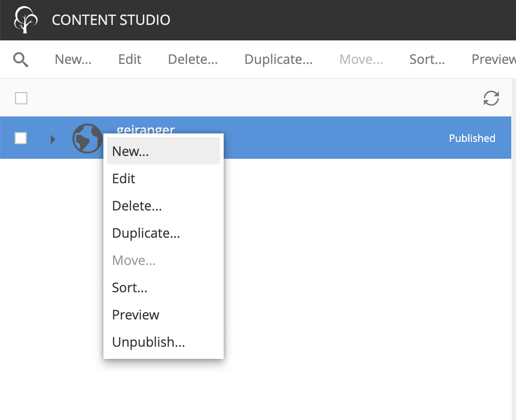Click the Published status label

tap(472, 138)
